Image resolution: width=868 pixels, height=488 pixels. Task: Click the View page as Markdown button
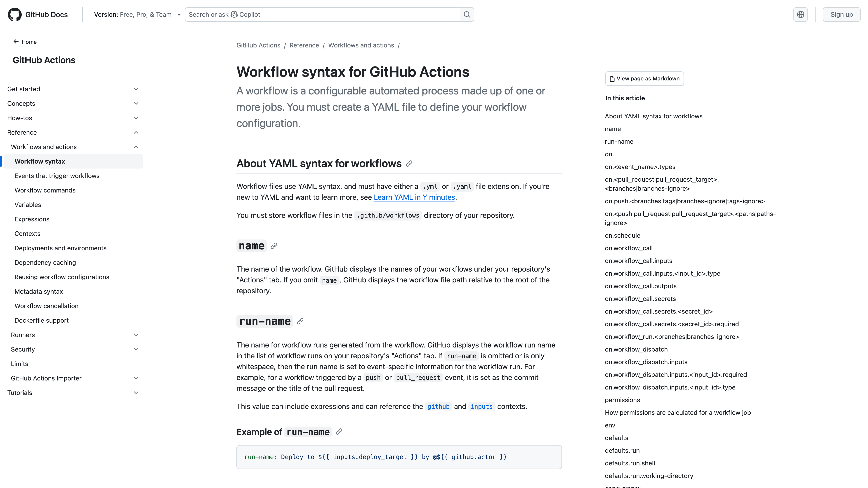point(644,78)
